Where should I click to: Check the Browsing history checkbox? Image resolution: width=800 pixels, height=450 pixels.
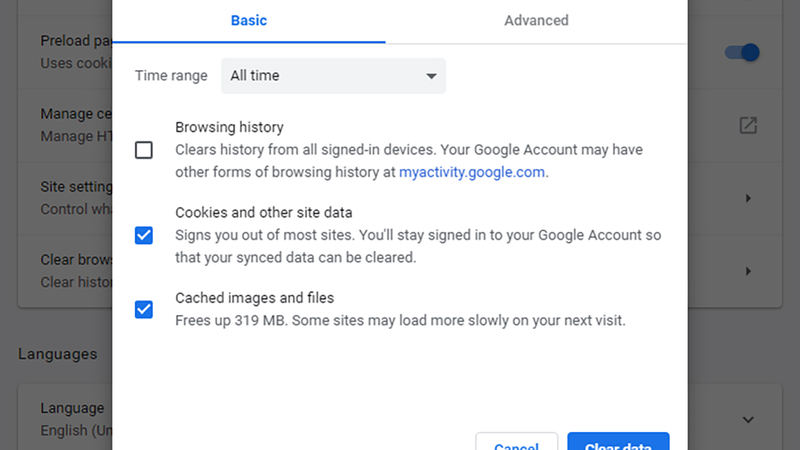pyautogui.click(x=144, y=150)
